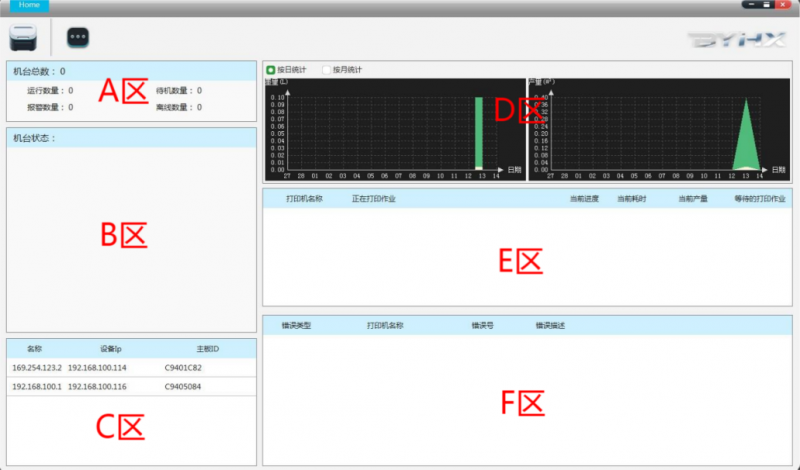Click the printer icon in the toolbar
The width and height of the screenshot is (800, 470).
coord(23,37)
